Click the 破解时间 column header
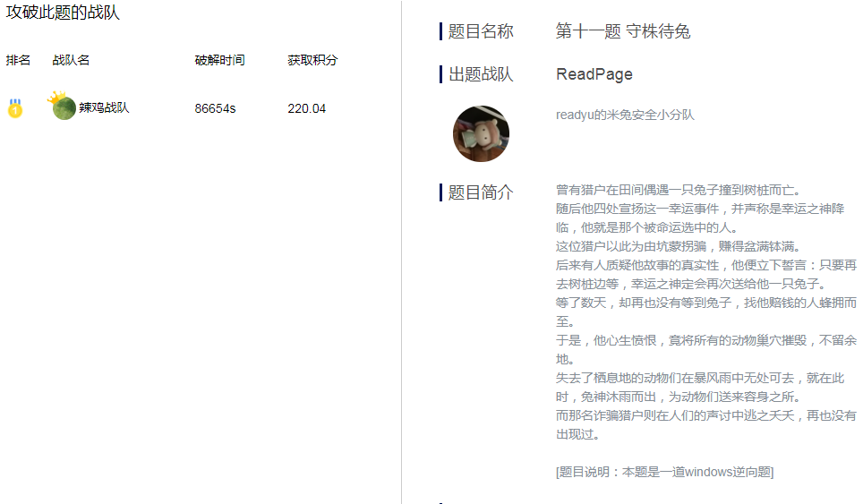The image size is (863, 504). pyautogui.click(x=220, y=60)
